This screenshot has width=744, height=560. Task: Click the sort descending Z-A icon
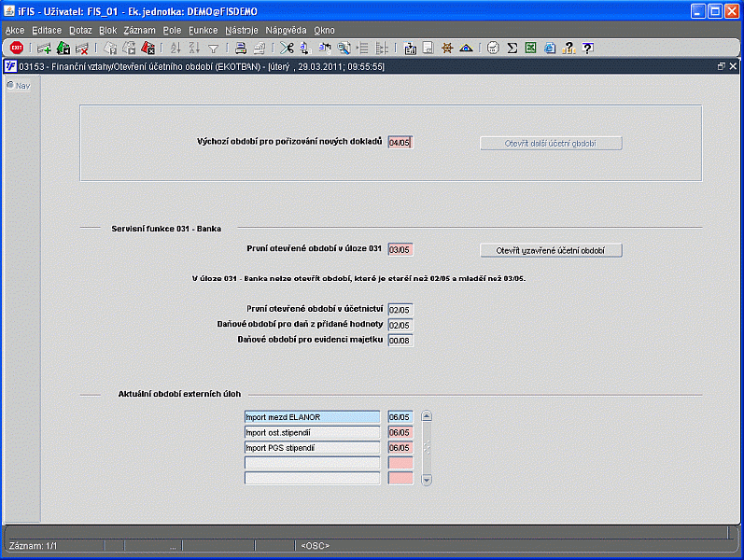tap(194, 48)
